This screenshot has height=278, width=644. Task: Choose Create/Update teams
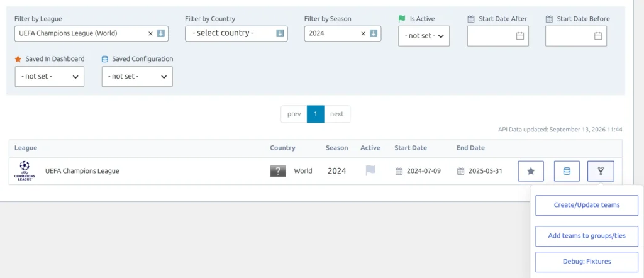pos(587,205)
